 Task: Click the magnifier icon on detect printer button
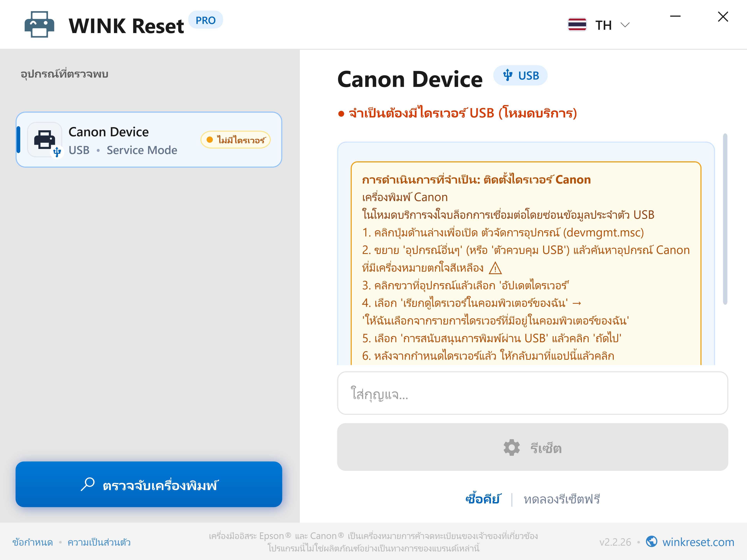[x=88, y=484]
